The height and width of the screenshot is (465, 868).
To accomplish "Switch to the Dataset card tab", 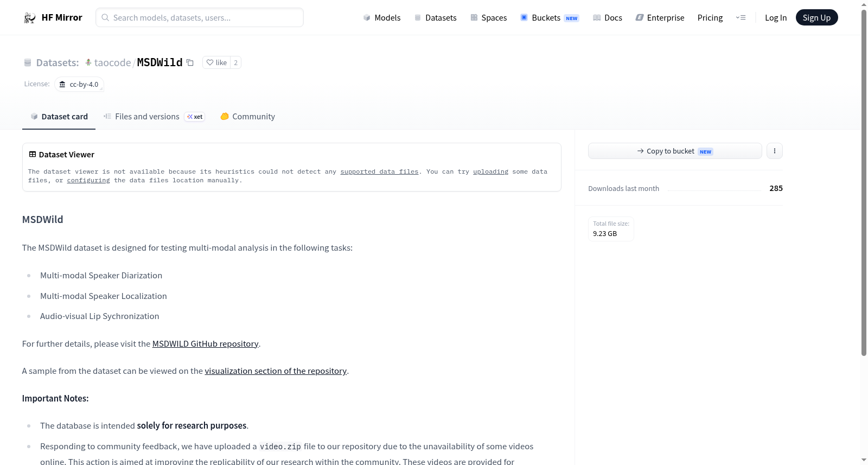I will click(59, 116).
